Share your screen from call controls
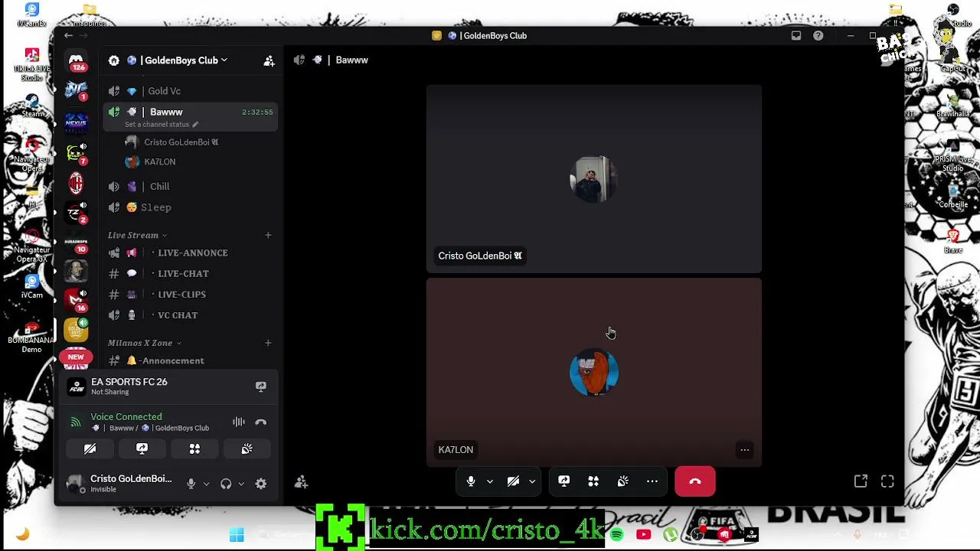This screenshot has height=551, width=980. 563,481
